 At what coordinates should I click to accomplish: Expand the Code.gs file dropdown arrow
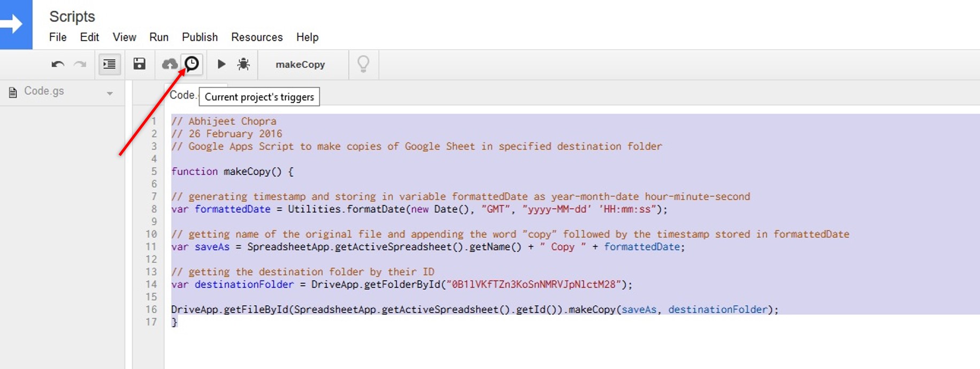point(110,93)
